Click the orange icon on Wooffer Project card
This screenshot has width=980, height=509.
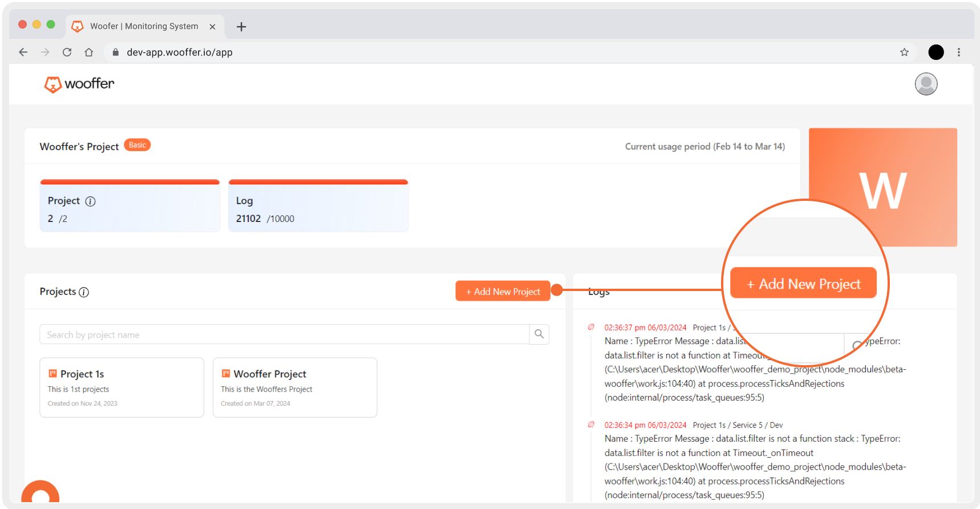[x=226, y=374]
